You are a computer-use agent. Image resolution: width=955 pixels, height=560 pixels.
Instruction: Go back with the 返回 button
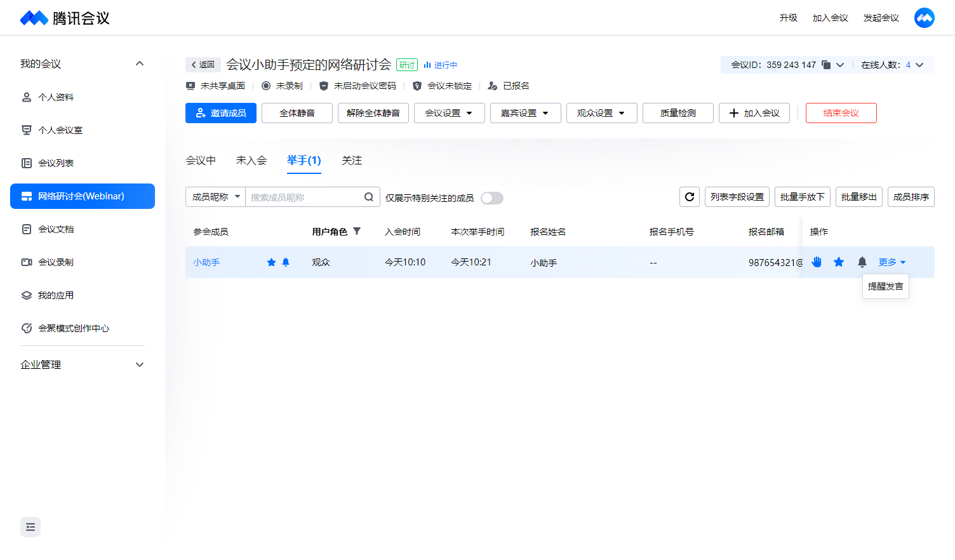tap(203, 65)
